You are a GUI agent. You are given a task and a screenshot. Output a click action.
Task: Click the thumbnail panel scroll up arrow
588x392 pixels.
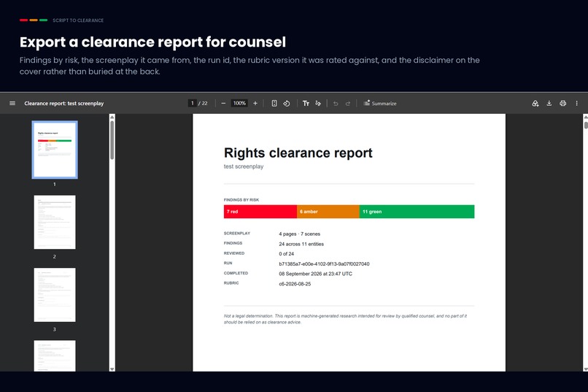coord(112,117)
